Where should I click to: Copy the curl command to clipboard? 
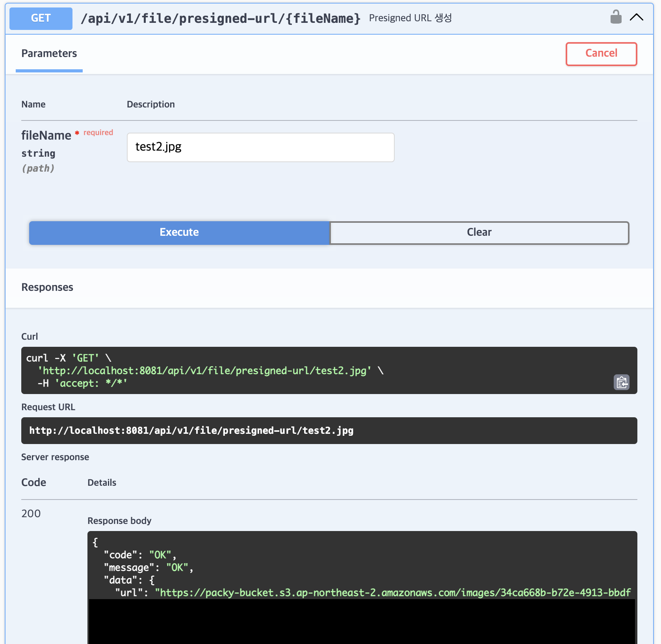tap(622, 382)
